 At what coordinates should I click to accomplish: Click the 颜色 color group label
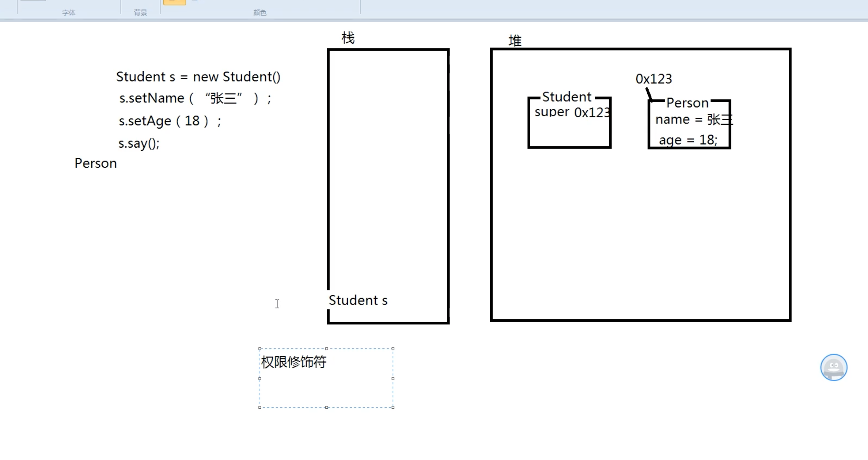pyautogui.click(x=260, y=12)
